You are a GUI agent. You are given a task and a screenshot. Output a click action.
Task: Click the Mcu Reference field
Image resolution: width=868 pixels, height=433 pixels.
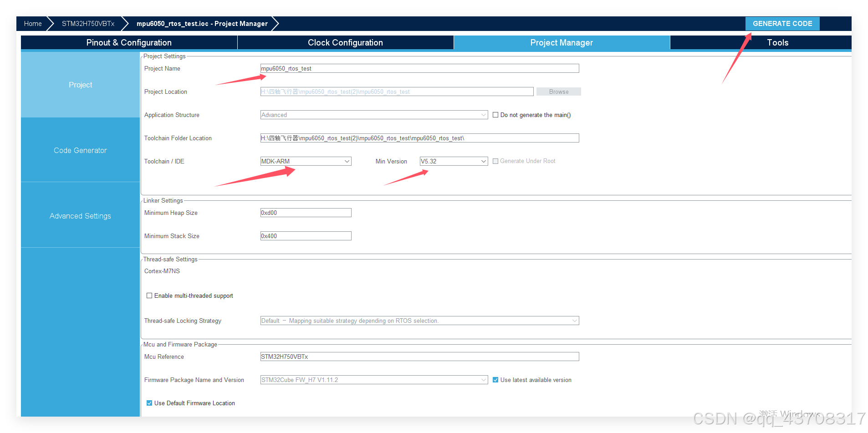coord(419,357)
